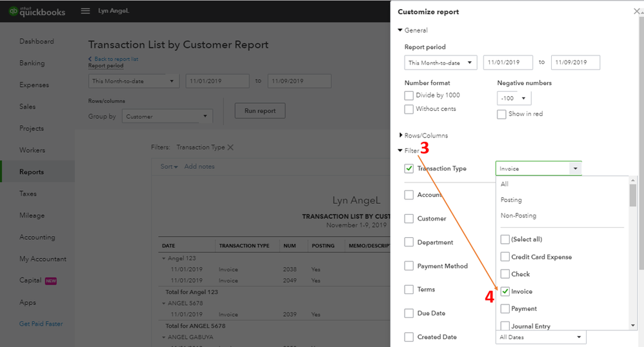Choose Posting in transaction type list
The height and width of the screenshot is (347, 644).
511,200
